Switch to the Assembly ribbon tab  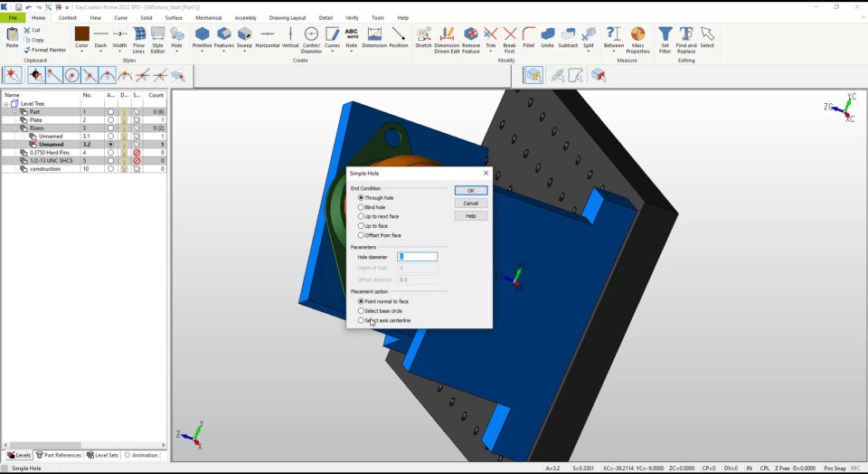(245, 18)
